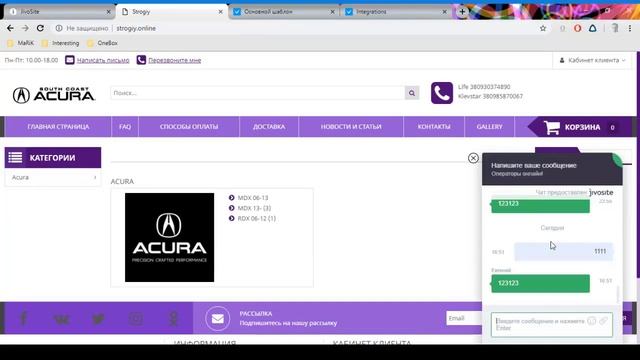Image resolution: width=640 pixels, height=360 pixels.
Task: Attach file via chat paperclip icon
Action: point(603,321)
